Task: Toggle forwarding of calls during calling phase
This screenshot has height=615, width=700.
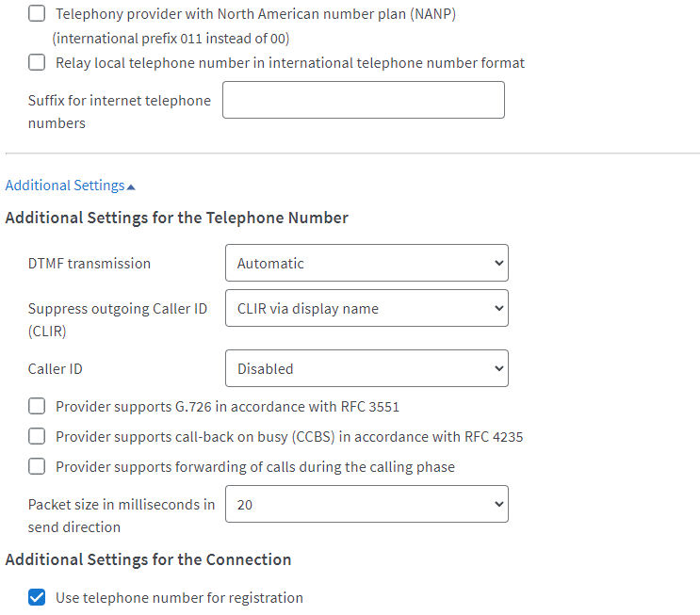Action: (37, 467)
